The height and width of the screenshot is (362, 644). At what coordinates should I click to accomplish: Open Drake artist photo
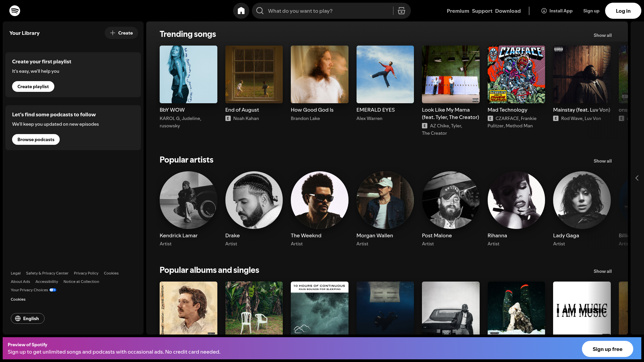pyautogui.click(x=254, y=200)
